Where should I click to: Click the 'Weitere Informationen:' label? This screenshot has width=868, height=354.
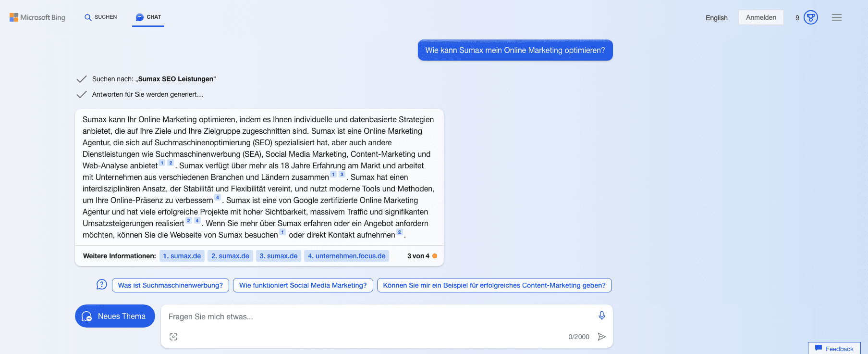[x=120, y=256]
